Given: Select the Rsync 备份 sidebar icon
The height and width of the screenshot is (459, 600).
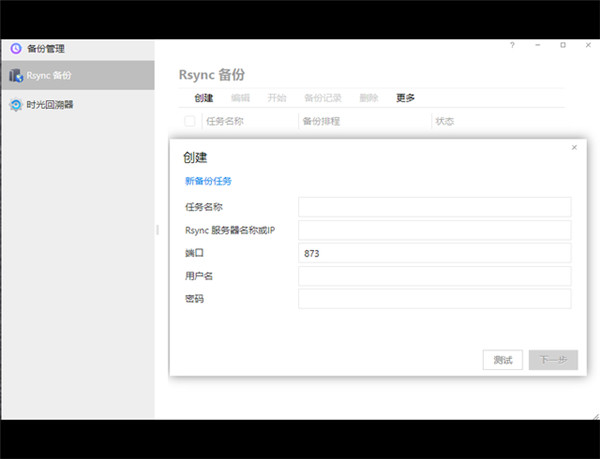Looking at the screenshot, I should coord(15,75).
